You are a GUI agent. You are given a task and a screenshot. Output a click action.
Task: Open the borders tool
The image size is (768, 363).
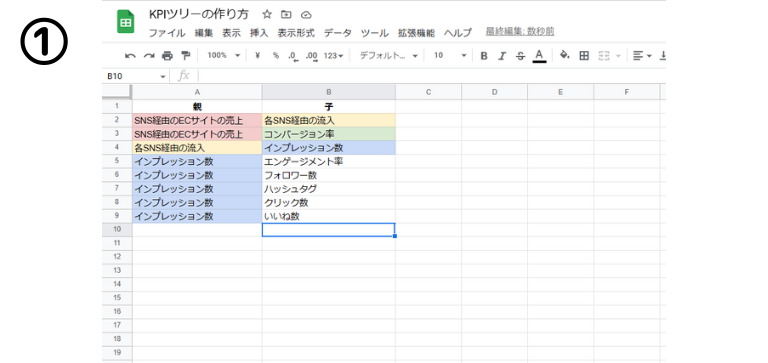point(584,56)
